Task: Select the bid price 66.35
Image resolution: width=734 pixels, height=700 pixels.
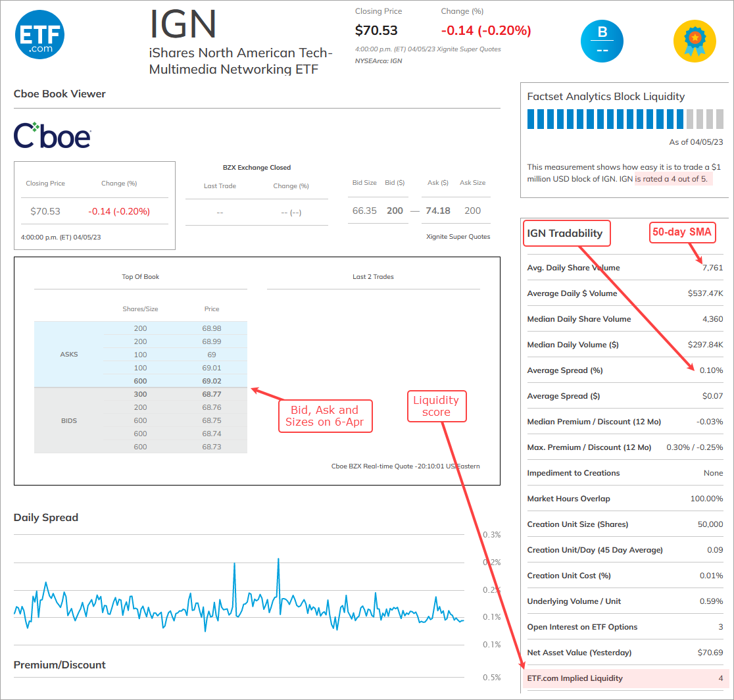Action: (364, 211)
